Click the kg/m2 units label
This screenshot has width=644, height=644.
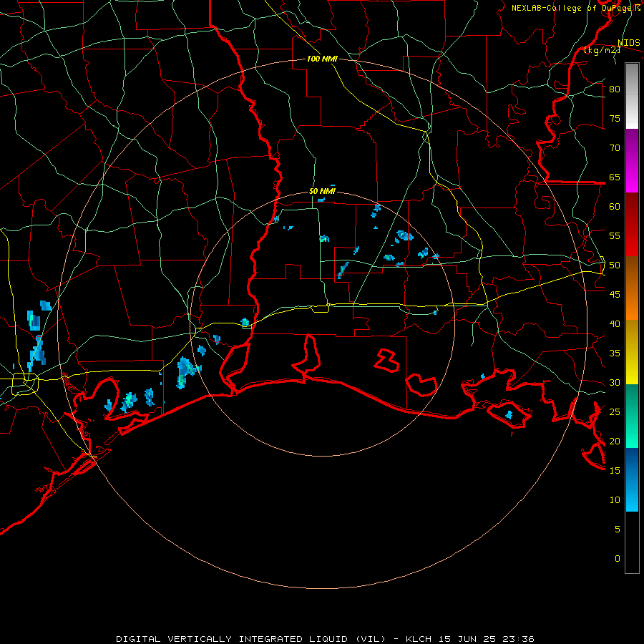point(602,50)
